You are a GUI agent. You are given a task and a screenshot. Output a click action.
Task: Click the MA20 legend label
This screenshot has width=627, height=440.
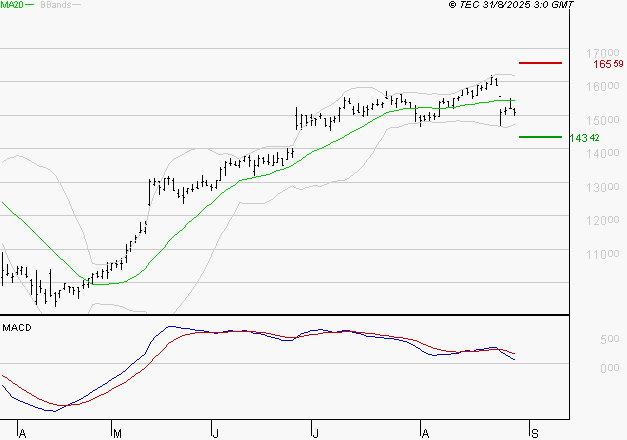tap(12, 5)
